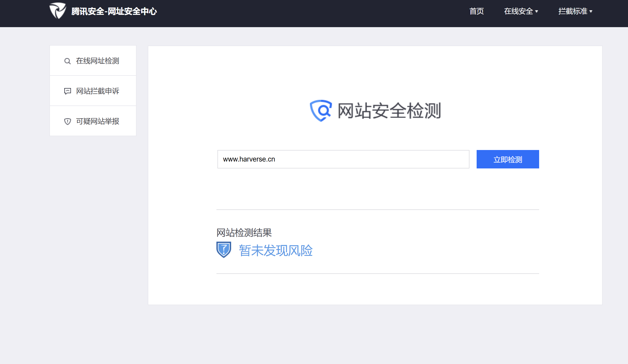This screenshot has width=628, height=364.
Task: Click the blue shield search logo icon
Action: tap(321, 111)
